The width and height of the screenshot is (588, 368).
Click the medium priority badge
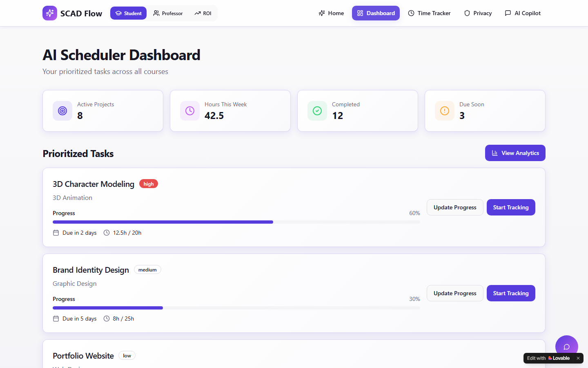pyautogui.click(x=147, y=270)
